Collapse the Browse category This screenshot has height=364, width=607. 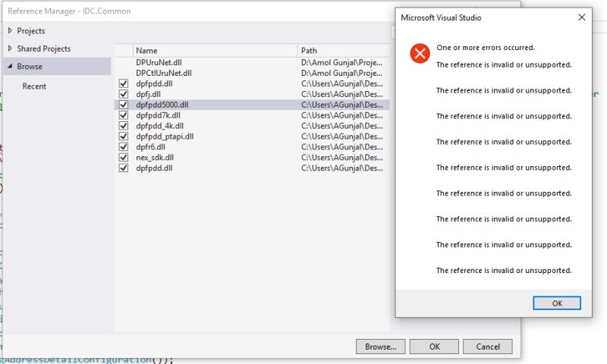(10, 66)
